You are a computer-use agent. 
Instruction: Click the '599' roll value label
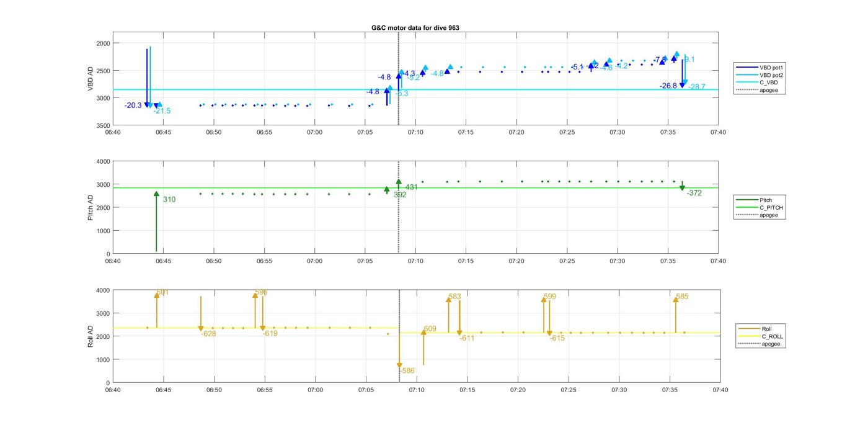pos(550,297)
